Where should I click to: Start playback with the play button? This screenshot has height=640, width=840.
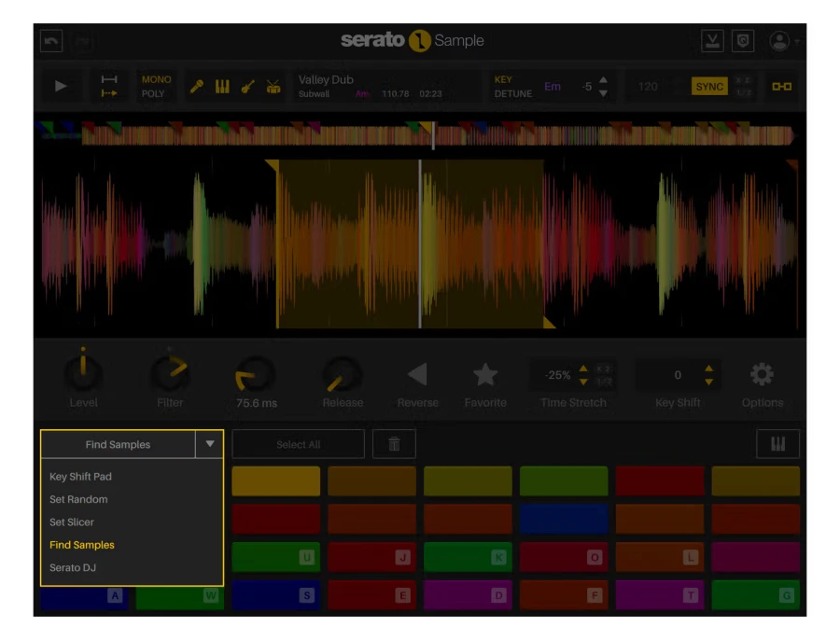[61, 86]
